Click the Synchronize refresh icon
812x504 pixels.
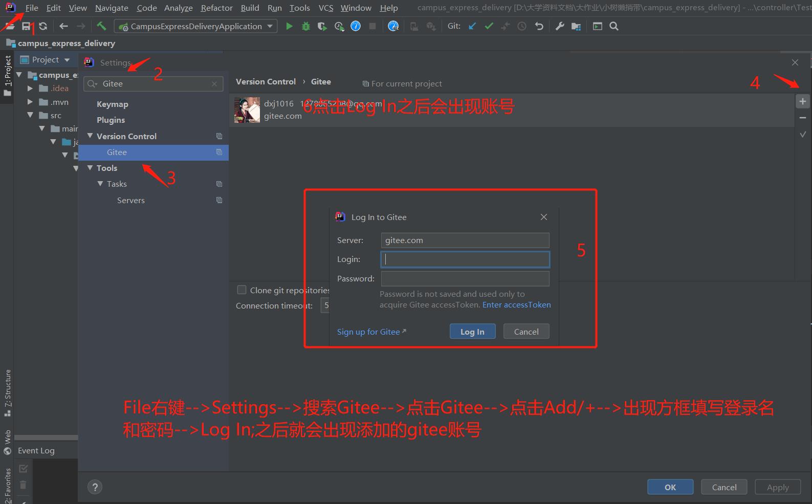click(43, 26)
